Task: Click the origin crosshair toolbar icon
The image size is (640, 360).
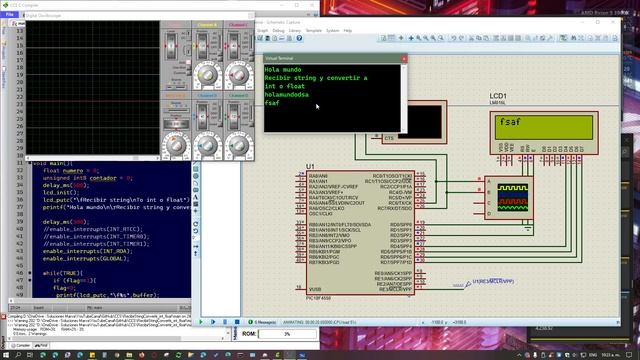Action: [x=401, y=38]
